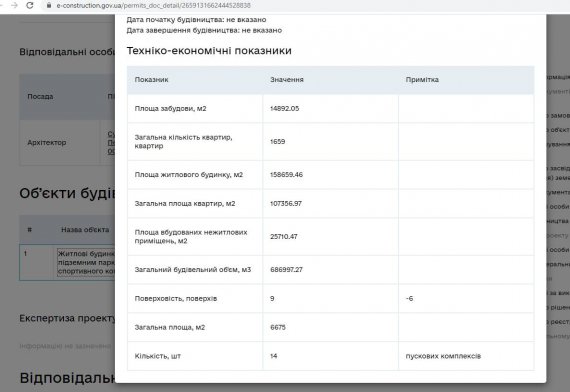The height and width of the screenshot is (392, 570).
Task: Click 'Дата завершення будівництва: не вказано' line
Action: (204, 30)
